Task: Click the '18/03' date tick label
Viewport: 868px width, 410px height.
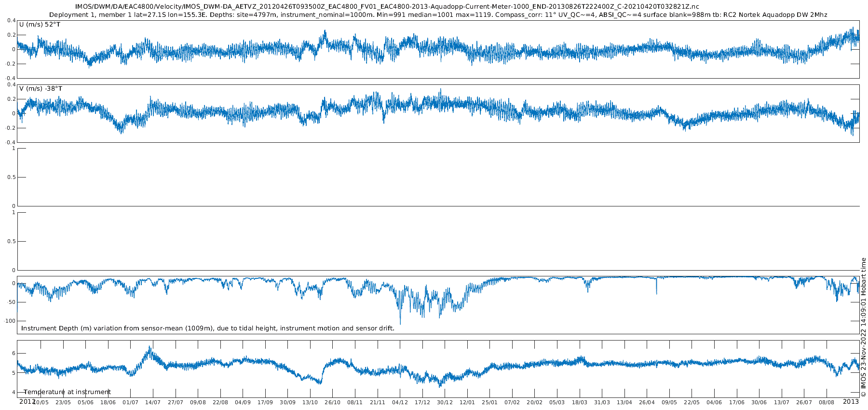Action: [580, 402]
